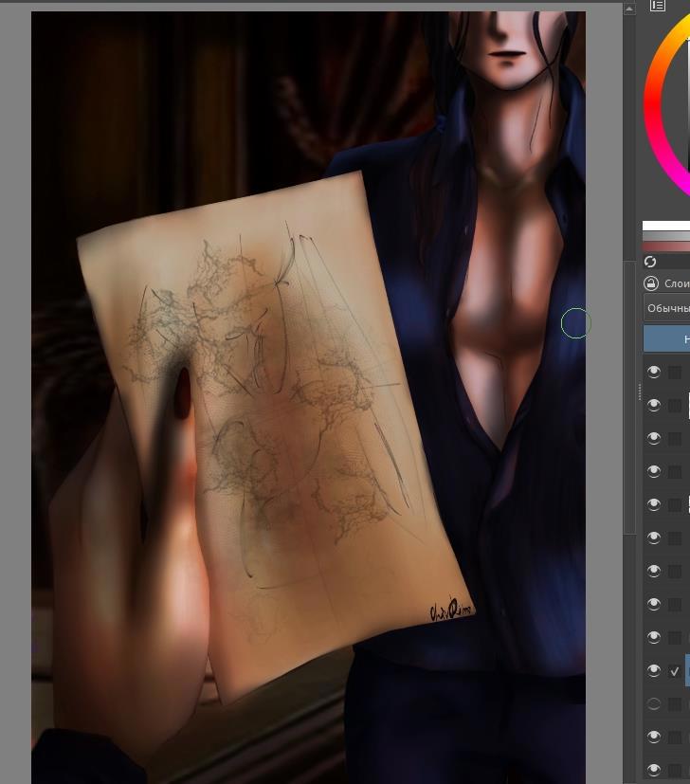Uncheck the checkmark box in the layer list
This screenshot has height=784, width=690.
tap(675, 671)
